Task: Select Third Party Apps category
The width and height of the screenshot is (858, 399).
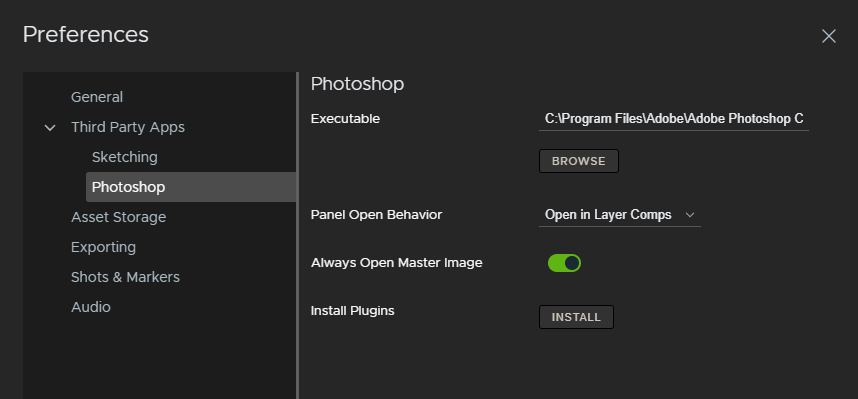Action: 128,127
